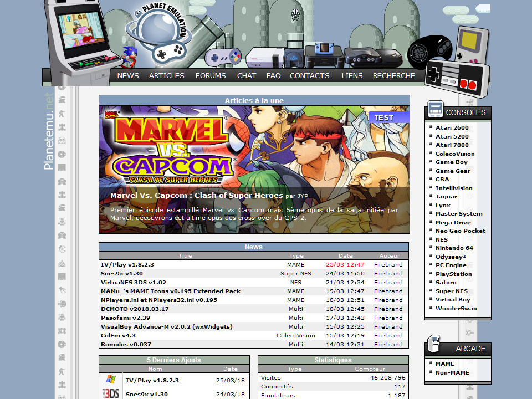
Task: Click the Sonic sprite in the header
Action: pos(130,57)
